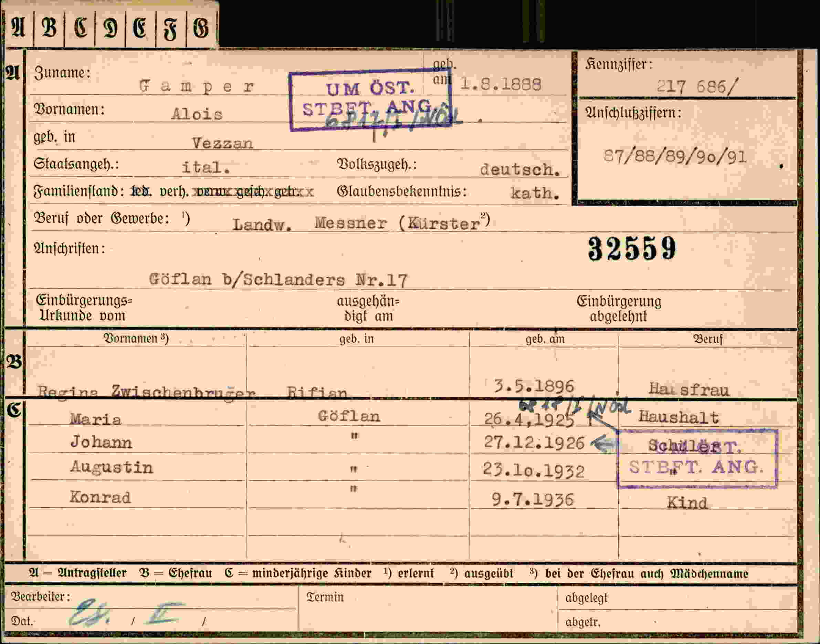820x644 pixels.
Task: Click the blue arrow beside '27.12.1926'
Action: [x=603, y=444]
